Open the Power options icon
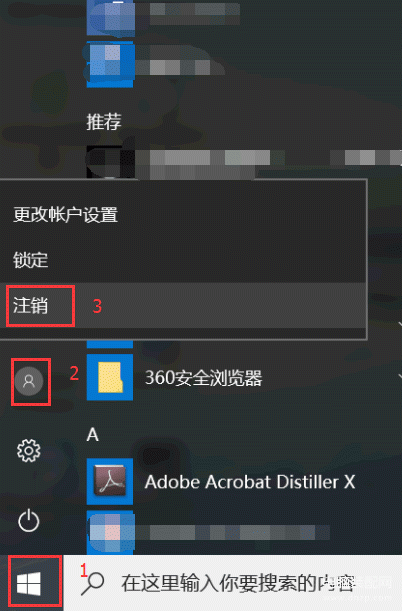402x611 pixels. (x=29, y=521)
